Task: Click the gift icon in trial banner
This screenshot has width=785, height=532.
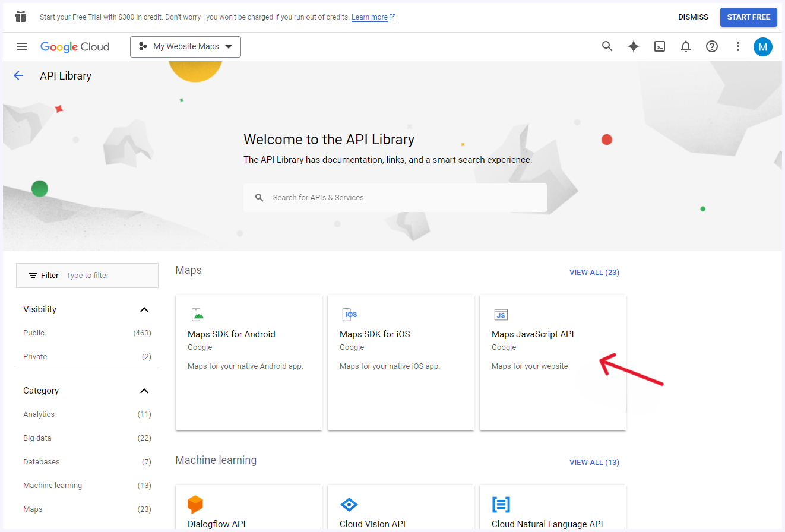Action: 21,17
